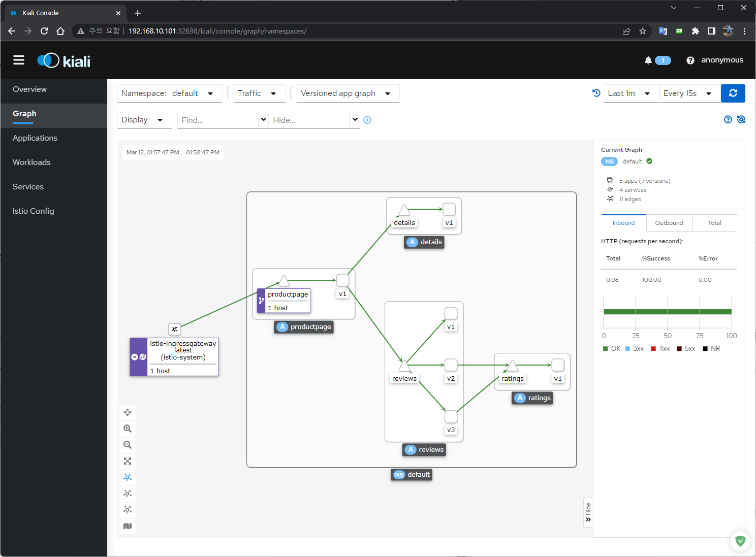Screen dimensions: 756x557
Task: Select the reviews service triangle node
Action: [x=404, y=366]
